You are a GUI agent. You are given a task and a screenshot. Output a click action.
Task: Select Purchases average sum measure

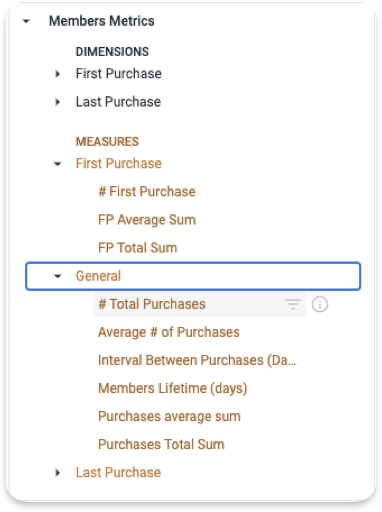[169, 417]
